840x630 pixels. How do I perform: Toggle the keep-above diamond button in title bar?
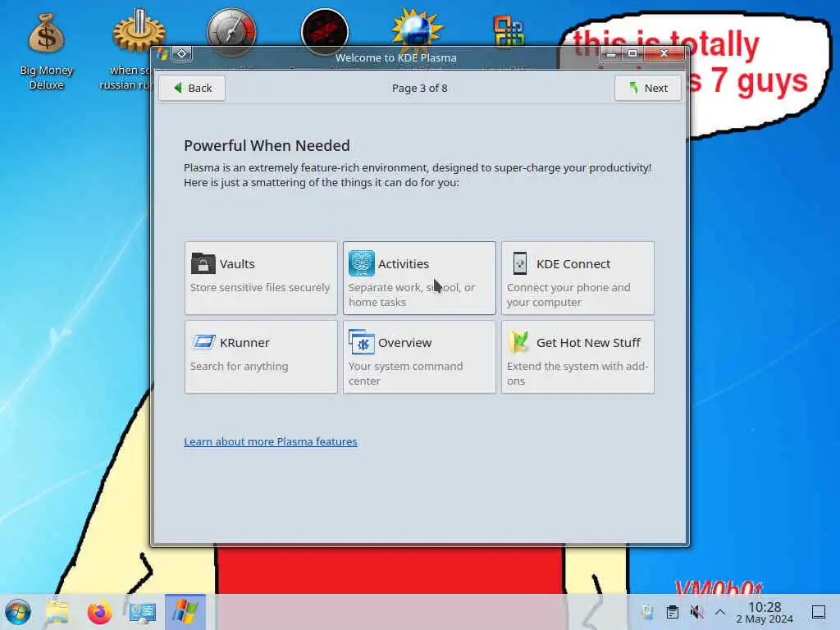181,53
